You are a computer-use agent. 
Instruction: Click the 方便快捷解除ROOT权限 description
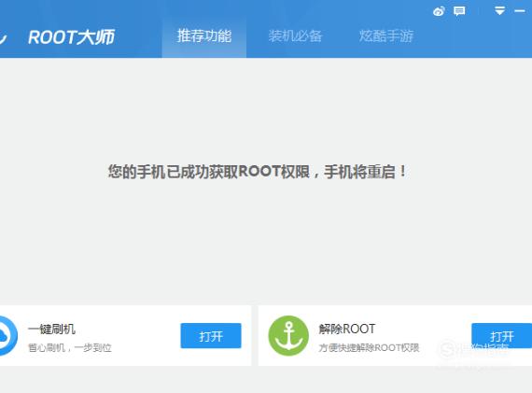pyautogui.click(x=369, y=348)
